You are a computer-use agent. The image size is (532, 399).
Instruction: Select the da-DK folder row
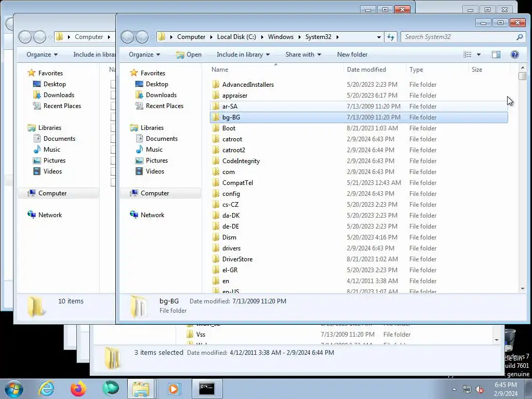coord(358,216)
